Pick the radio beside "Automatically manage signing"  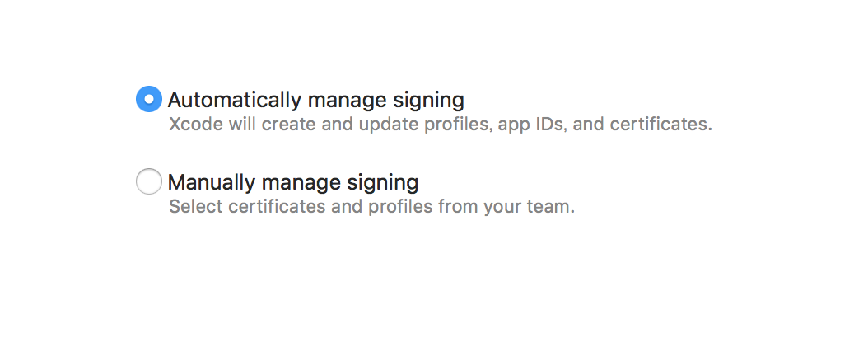click(148, 100)
